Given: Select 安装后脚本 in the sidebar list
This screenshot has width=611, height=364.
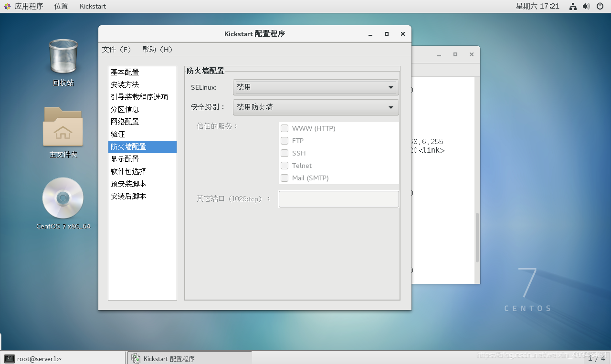Looking at the screenshot, I should pos(142,196).
